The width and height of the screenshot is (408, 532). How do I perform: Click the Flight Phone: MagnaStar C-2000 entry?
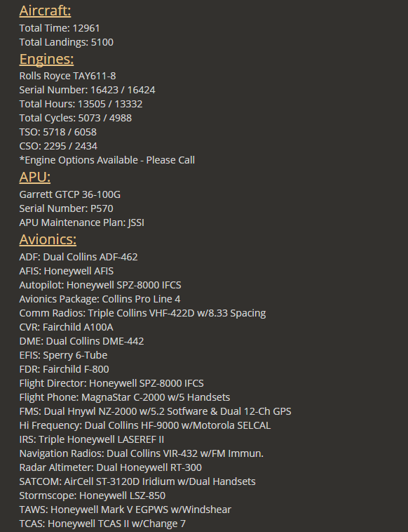pos(125,397)
